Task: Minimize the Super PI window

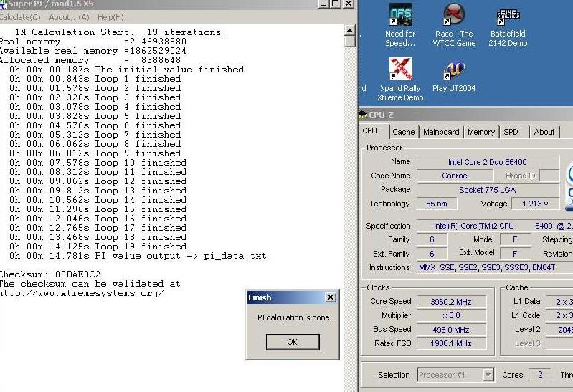Action: click(323, 4)
